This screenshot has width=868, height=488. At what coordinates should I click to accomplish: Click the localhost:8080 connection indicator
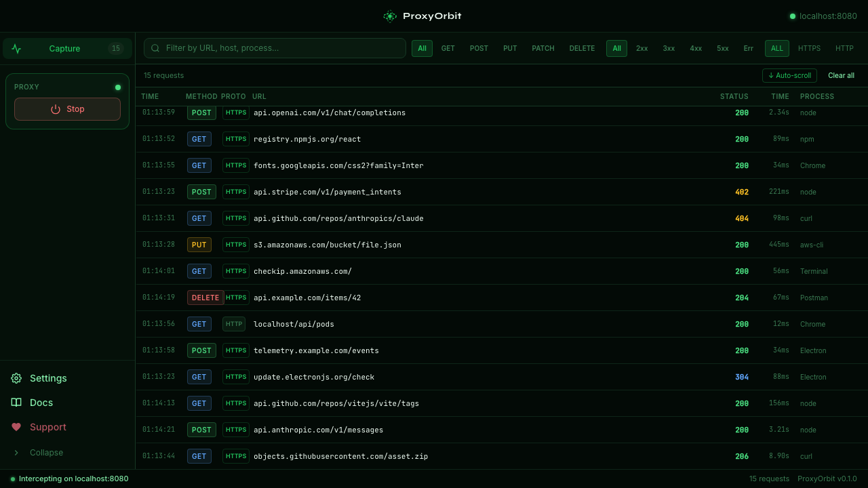[823, 16]
